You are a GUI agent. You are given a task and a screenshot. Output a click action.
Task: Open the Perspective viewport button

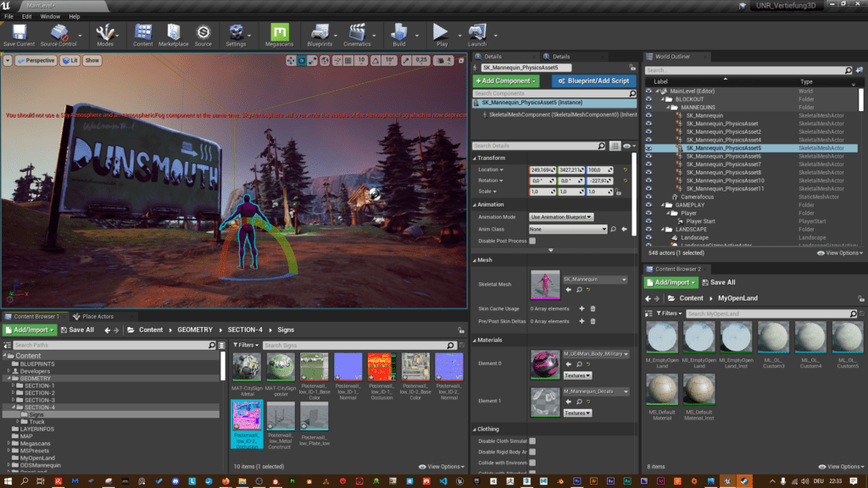(x=36, y=60)
